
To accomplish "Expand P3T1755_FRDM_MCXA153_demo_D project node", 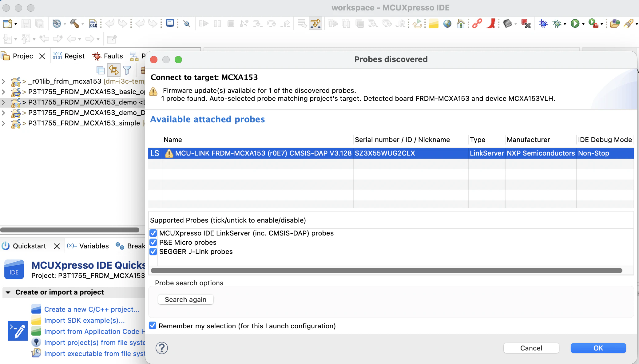I will (x=3, y=113).
